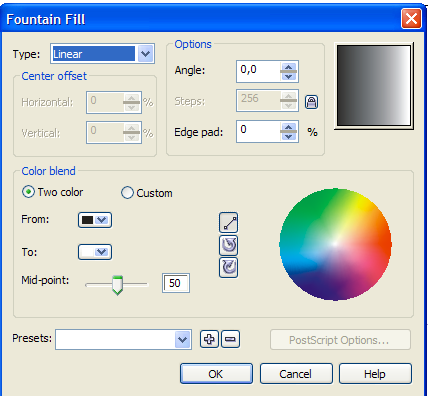Open the Type dropdown list

click(x=145, y=54)
